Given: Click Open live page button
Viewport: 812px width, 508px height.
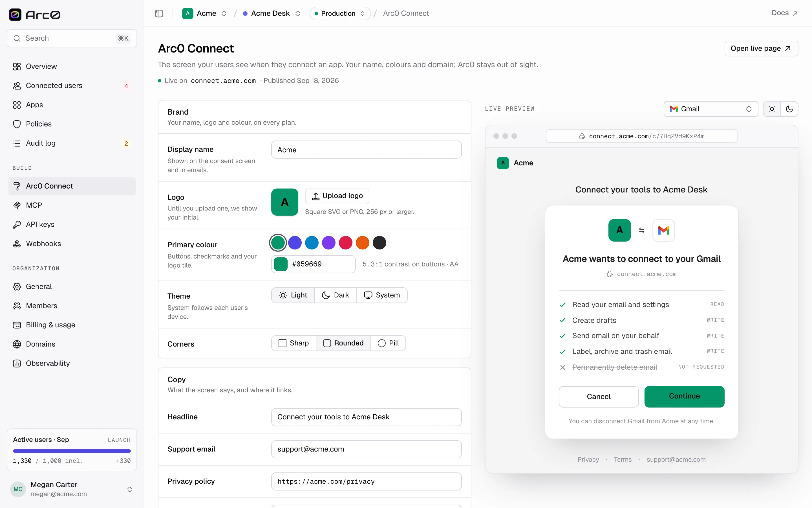Looking at the screenshot, I should tap(761, 48).
